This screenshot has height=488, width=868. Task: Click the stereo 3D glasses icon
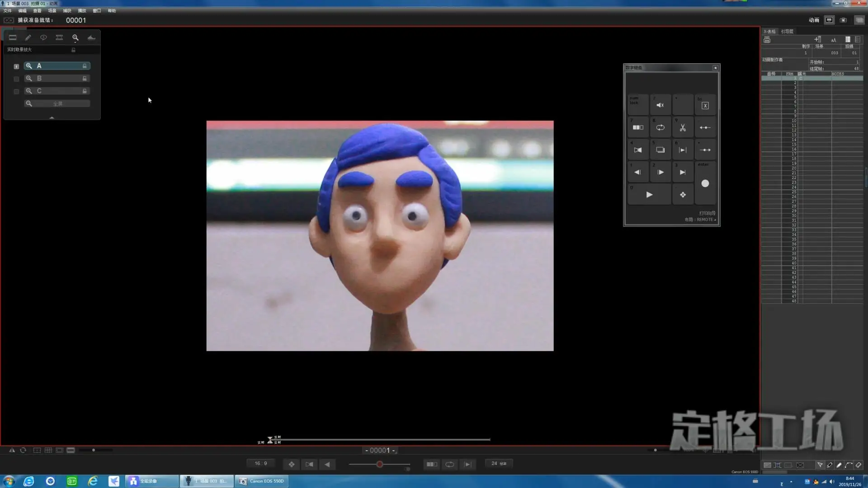[9, 20]
